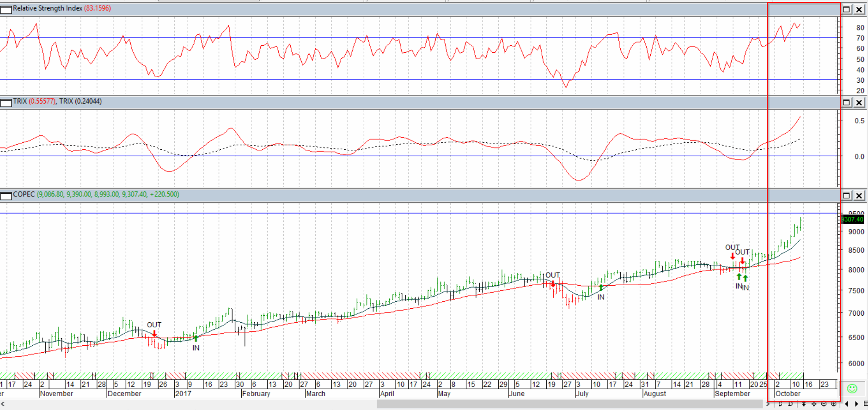868x410 pixels.
Task: Close the TRIX indicator pane
Action: 859,102
